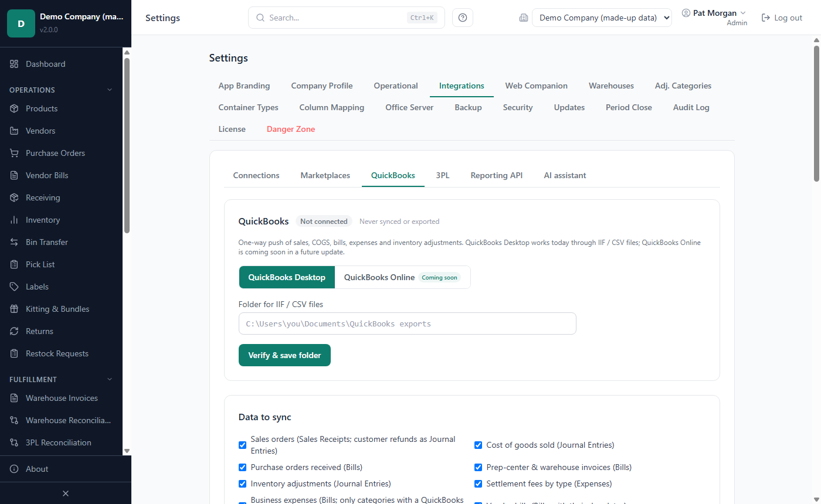
Task: Select the QuickBooks Desktop option
Action: [287, 277]
